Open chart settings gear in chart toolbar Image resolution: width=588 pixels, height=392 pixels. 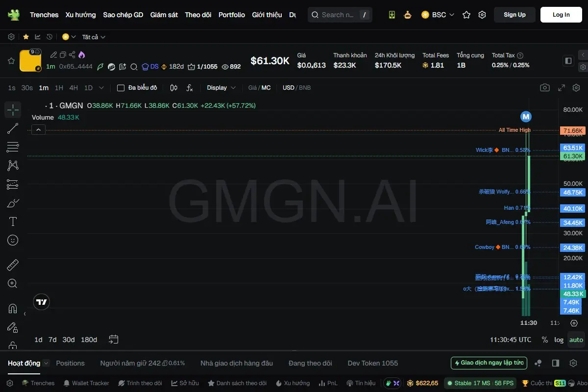[576, 88]
